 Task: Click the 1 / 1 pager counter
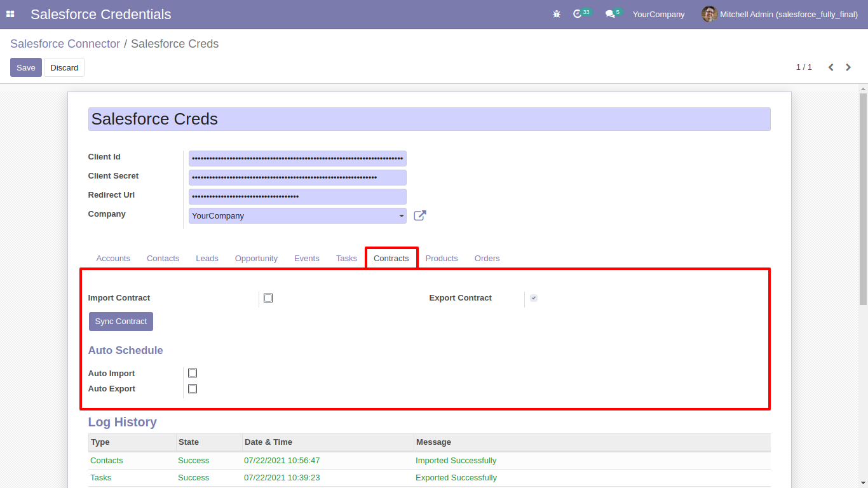tap(804, 67)
